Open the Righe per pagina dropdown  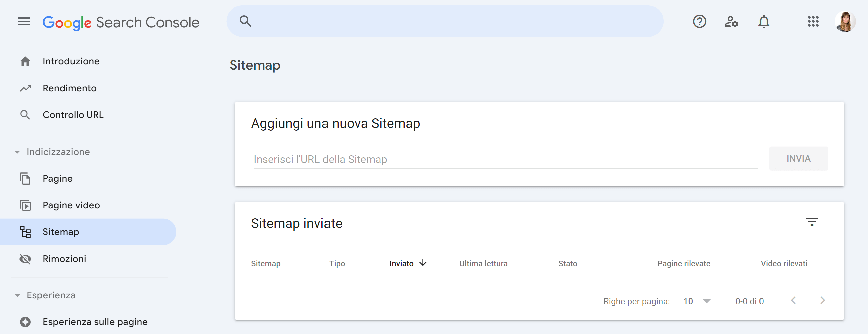click(x=696, y=301)
